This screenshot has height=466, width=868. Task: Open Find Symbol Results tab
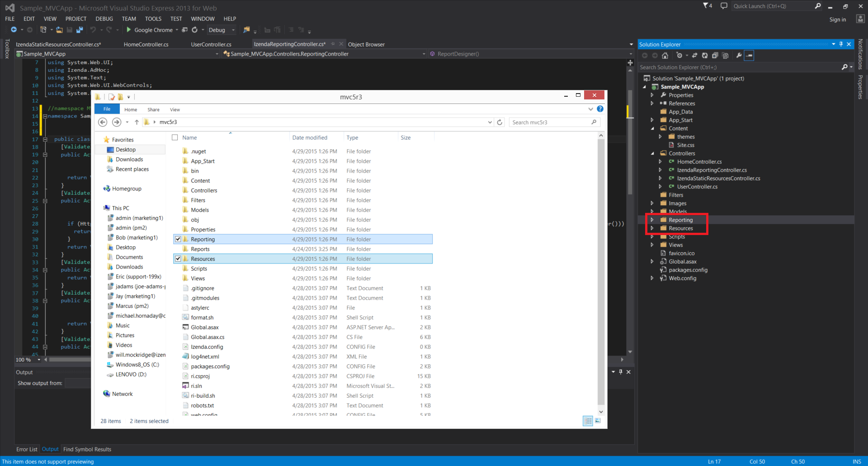pyautogui.click(x=87, y=449)
